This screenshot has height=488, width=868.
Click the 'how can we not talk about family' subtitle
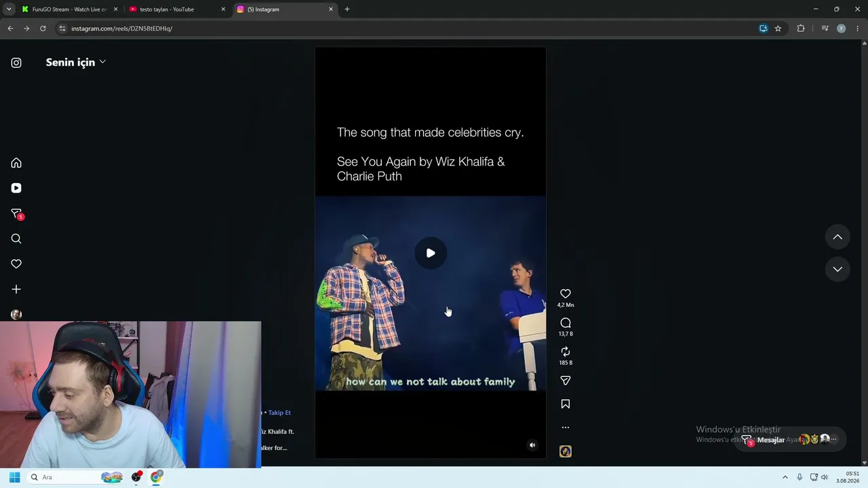tap(431, 382)
